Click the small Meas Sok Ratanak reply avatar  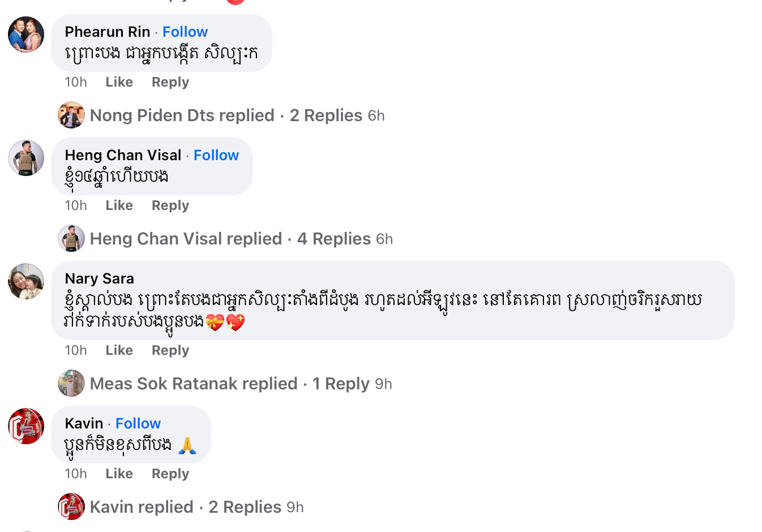(71, 384)
